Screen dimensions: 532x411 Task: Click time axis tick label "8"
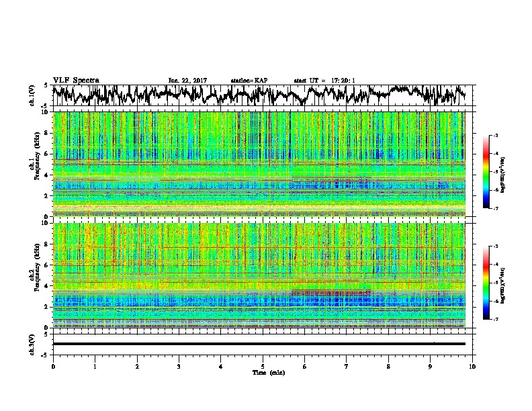coord(388,366)
